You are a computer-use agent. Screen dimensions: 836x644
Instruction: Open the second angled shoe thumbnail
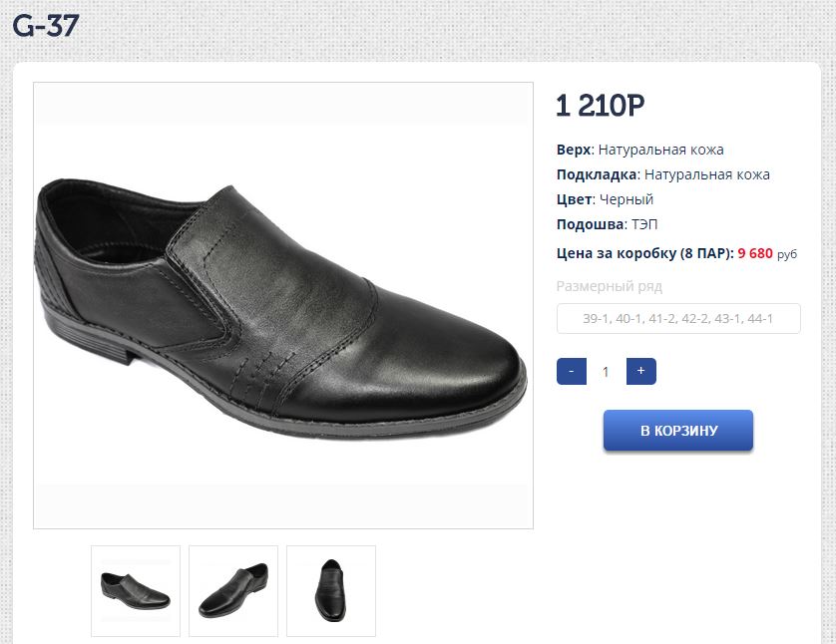point(233,590)
